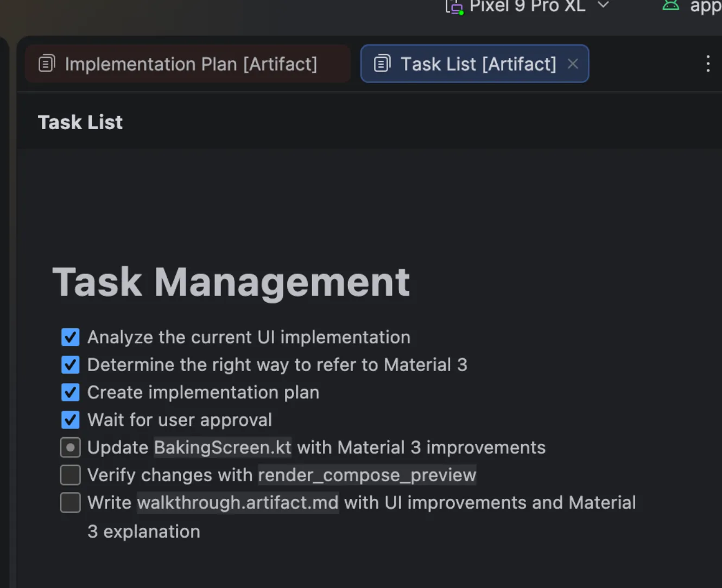Screen dimensions: 722x588
Task: Click the green Android robot icon near app
Action: pos(671,5)
